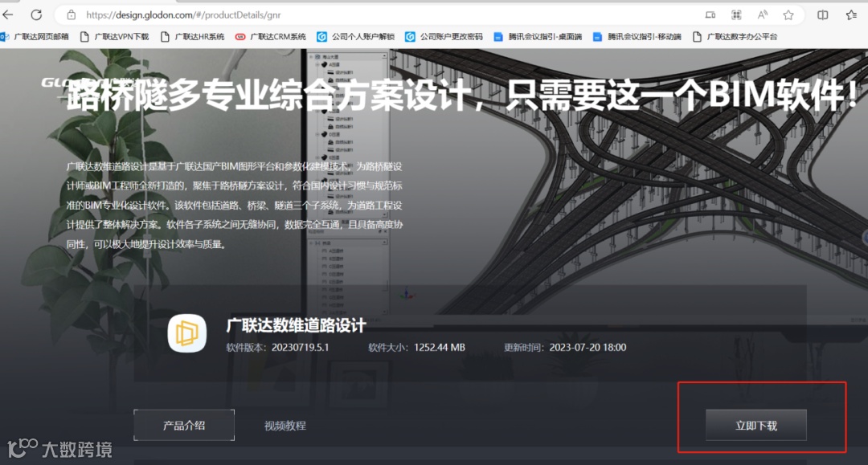Screen dimensions: 868x465
Task: Click the 路桥隧多专业综合方案设计 headline
Action: coord(461,95)
